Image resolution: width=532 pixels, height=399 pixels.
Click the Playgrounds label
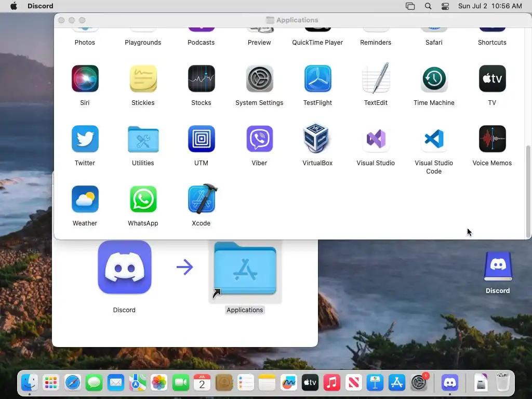tap(143, 43)
